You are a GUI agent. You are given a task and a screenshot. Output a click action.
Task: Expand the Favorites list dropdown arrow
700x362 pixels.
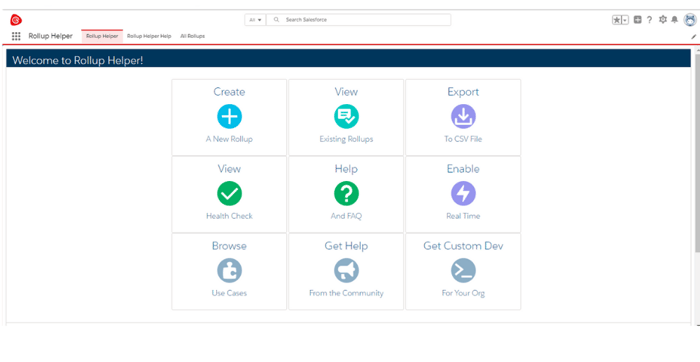625,20
